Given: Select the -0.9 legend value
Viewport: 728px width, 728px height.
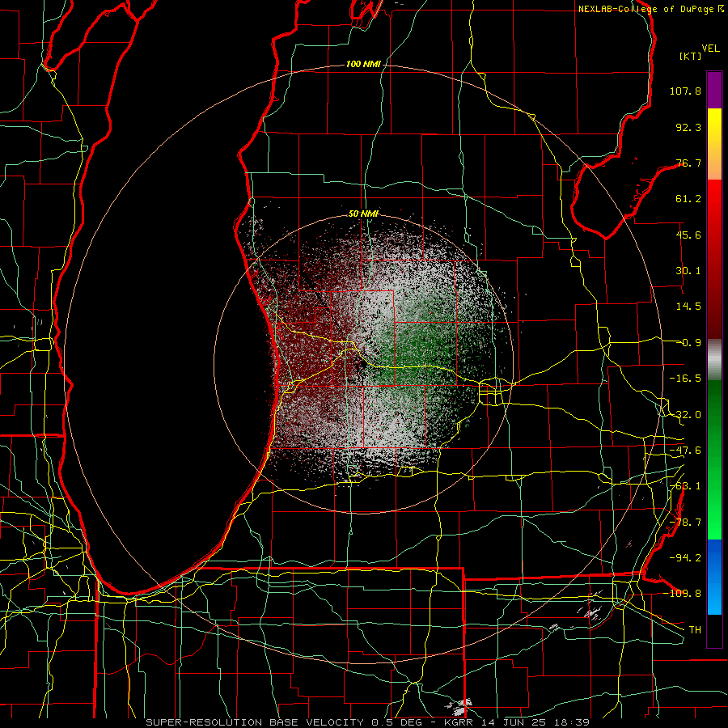Looking at the screenshot, I should [x=688, y=343].
